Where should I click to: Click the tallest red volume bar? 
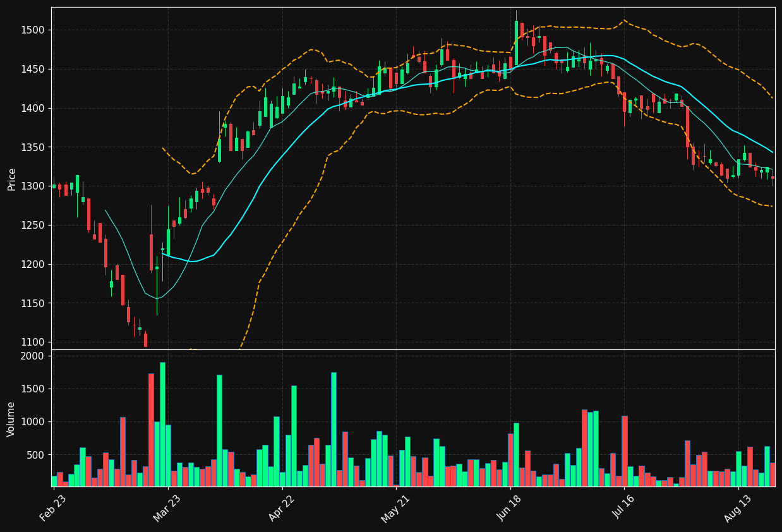tap(151, 430)
